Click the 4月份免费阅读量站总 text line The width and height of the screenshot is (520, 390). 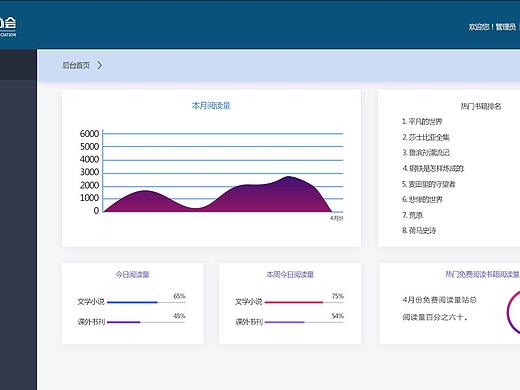point(439,300)
